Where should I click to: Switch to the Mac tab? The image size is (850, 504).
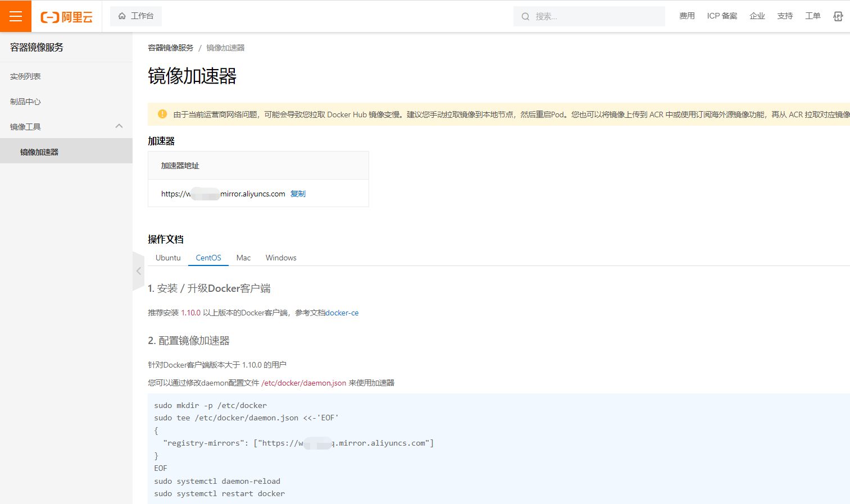point(243,258)
